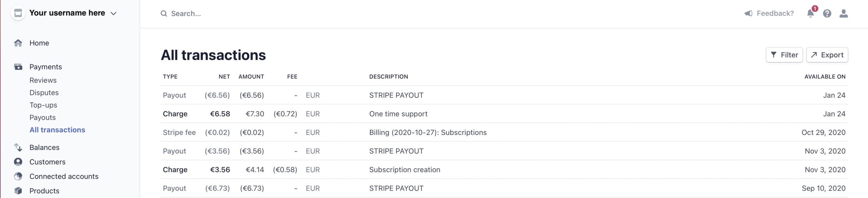Open the One time support charge row

[x=398, y=114]
